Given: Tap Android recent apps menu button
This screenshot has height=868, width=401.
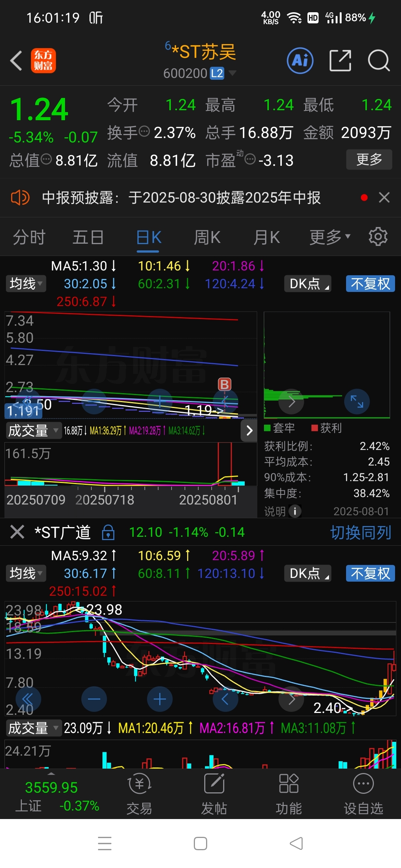Looking at the screenshot, I should (x=105, y=844).
